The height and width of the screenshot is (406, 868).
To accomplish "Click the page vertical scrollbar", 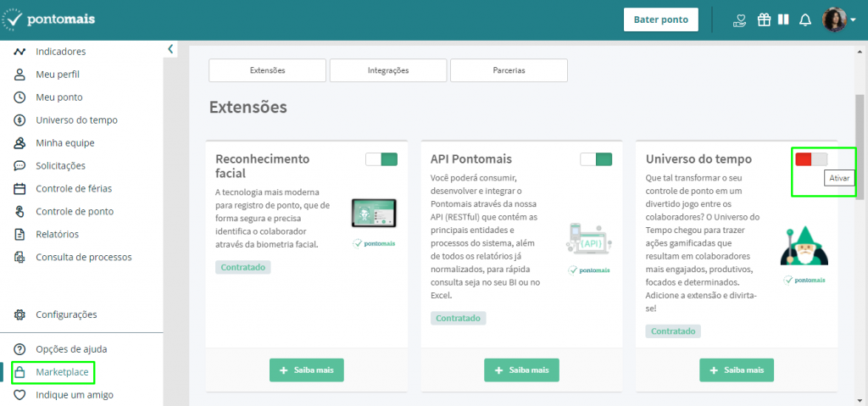I will (x=860, y=147).
